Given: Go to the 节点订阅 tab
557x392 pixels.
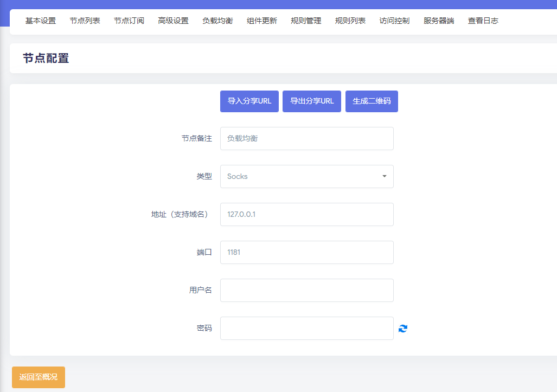Looking at the screenshot, I should (x=129, y=21).
